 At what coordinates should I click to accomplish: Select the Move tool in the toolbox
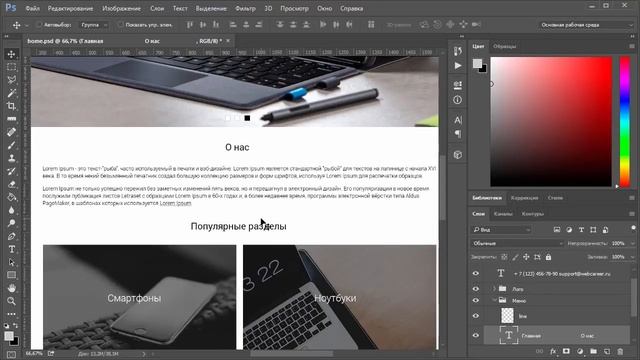pos(11,54)
